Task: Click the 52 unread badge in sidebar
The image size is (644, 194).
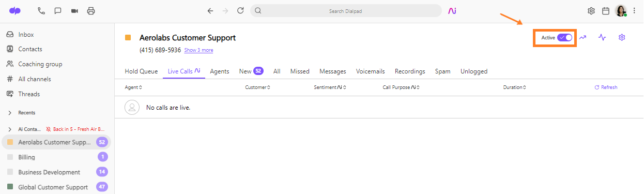Action: pos(102,142)
